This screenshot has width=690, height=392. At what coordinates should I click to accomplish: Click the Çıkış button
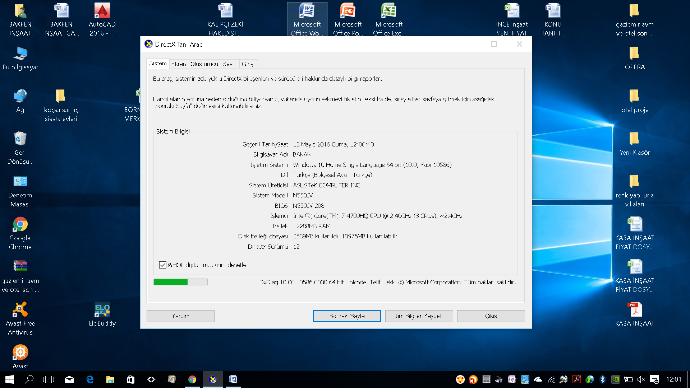491,316
